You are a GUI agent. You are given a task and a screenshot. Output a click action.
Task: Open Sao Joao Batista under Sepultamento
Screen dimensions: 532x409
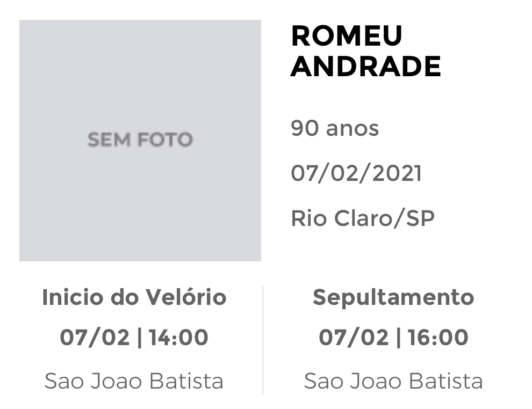(x=393, y=381)
